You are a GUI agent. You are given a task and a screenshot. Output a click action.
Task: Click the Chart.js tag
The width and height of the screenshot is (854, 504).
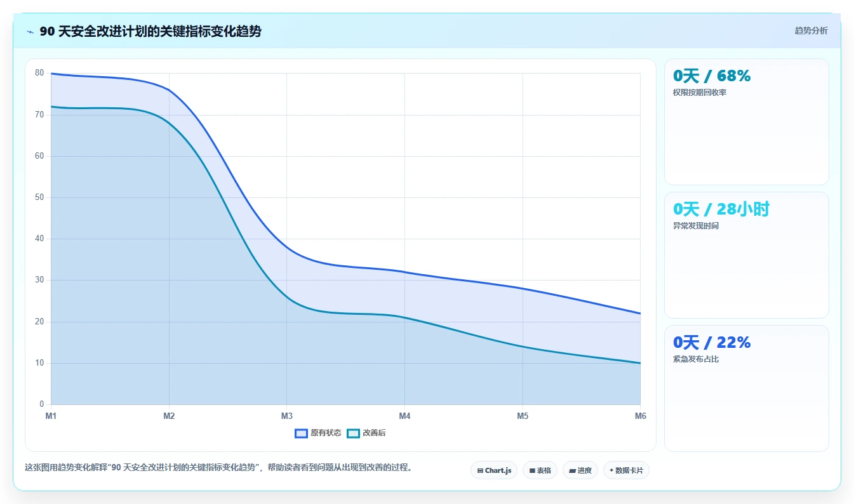[494, 470]
